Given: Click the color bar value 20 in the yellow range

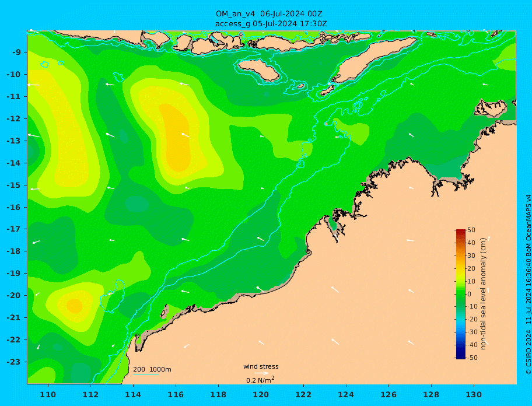Looking at the screenshot, I should coord(471,269).
